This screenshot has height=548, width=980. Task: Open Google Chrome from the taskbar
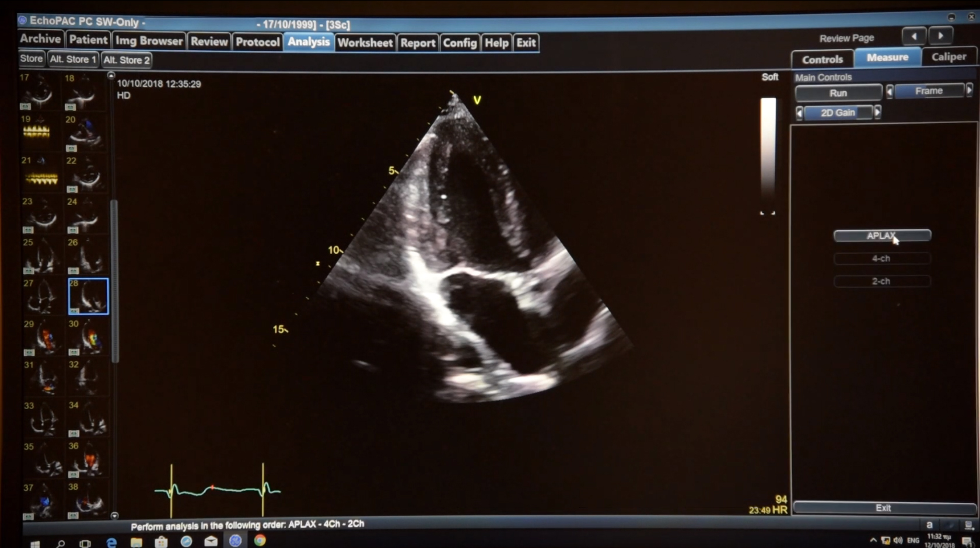click(x=260, y=542)
